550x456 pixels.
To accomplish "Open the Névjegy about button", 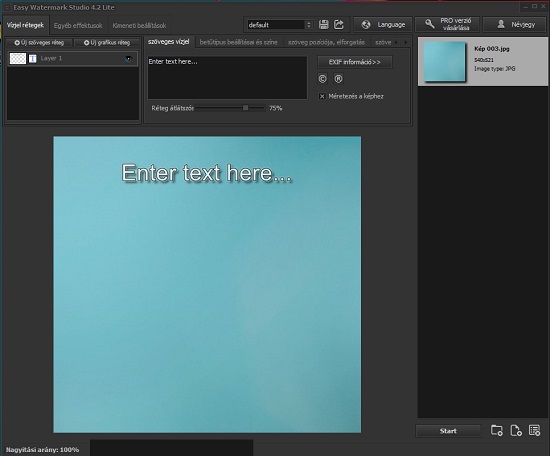I will pos(515,24).
